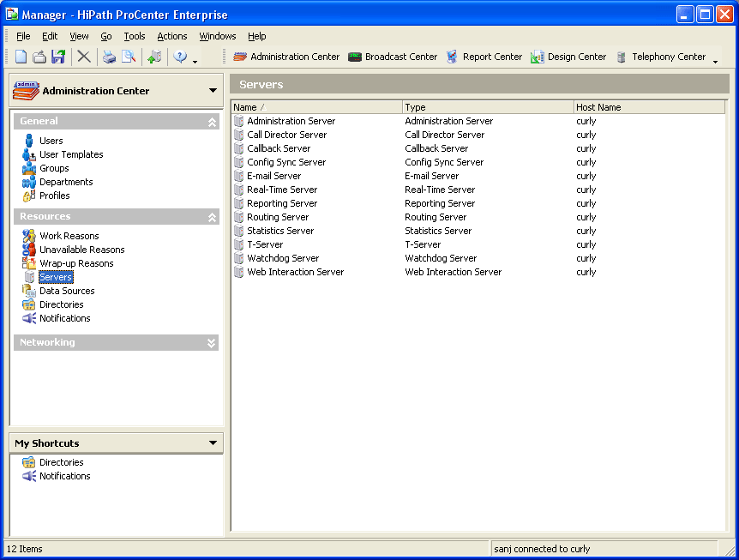Click the Delete (X) toolbar icon
The width and height of the screenshot is (739, 560).
pyautogui.click(x=83, y=57)
